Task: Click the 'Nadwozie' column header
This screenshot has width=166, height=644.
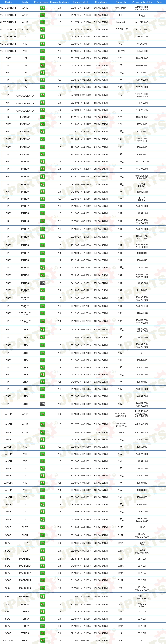Action: [x=121, y=2]
